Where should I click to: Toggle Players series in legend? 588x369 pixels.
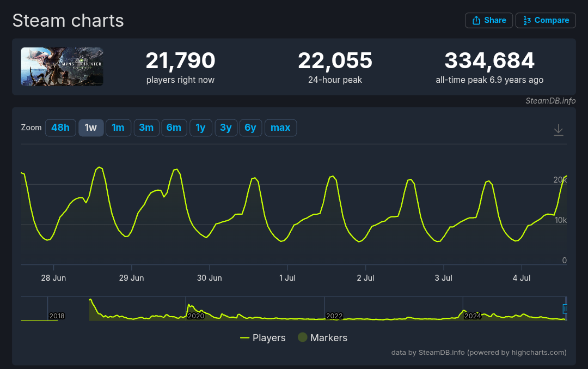263,338
